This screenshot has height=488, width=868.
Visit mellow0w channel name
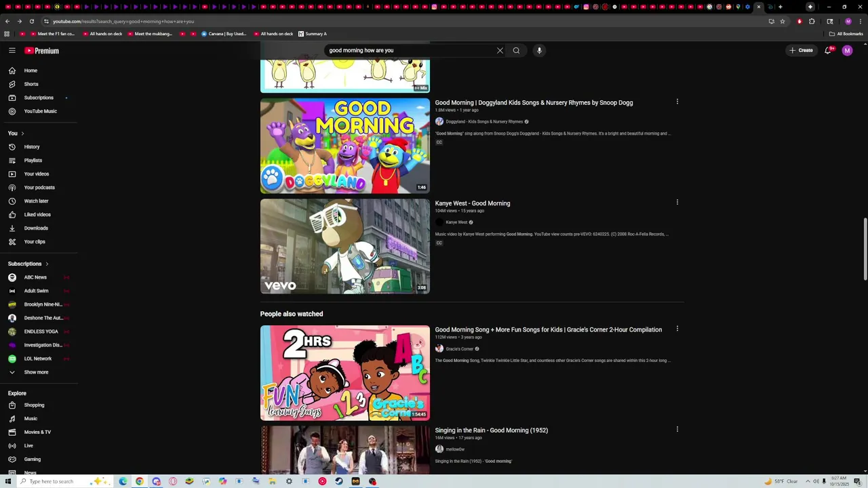click(455, 449)
